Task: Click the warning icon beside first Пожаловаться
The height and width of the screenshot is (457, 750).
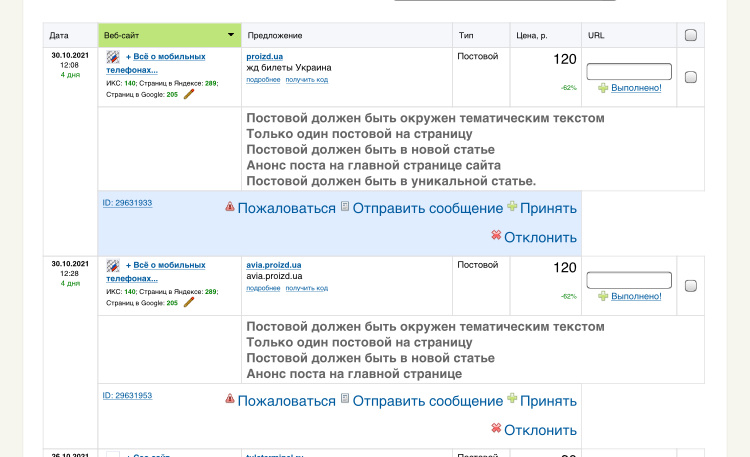Action: [230, 207]
